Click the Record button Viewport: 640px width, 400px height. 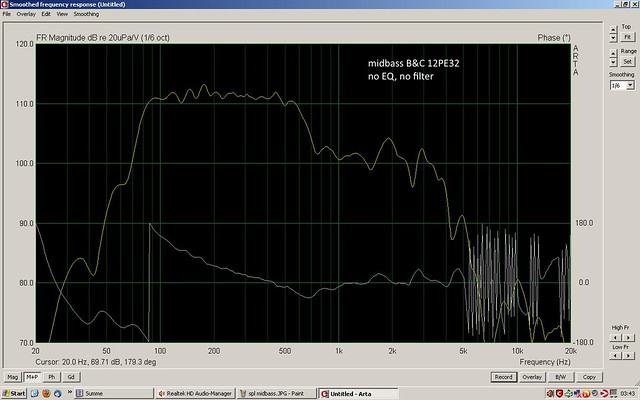[504, 377]
